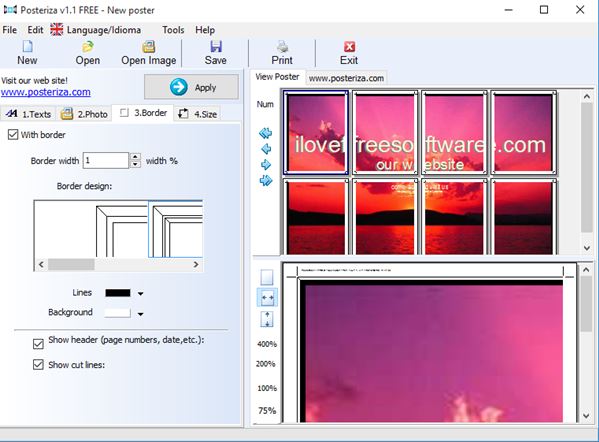Go to next page with single-right arrow
Viewport: 599px width, 442px height.
[266, 165]
